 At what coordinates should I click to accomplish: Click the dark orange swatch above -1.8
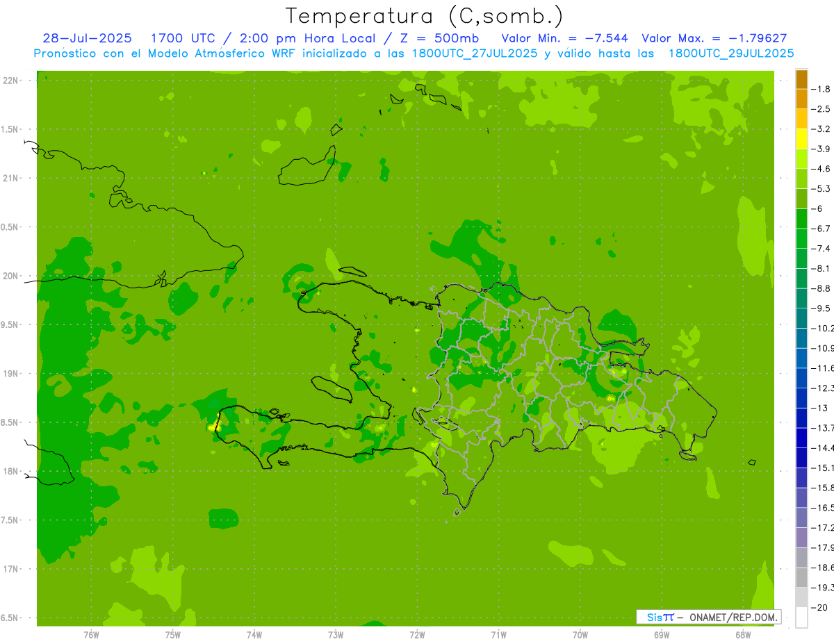click(x=801, y=79)
